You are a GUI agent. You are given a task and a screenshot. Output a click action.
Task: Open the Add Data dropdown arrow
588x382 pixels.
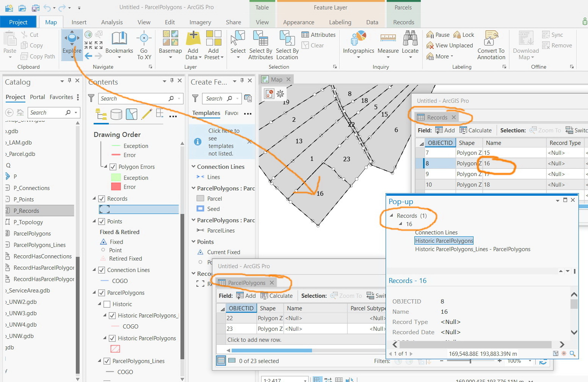pos(200,58)
